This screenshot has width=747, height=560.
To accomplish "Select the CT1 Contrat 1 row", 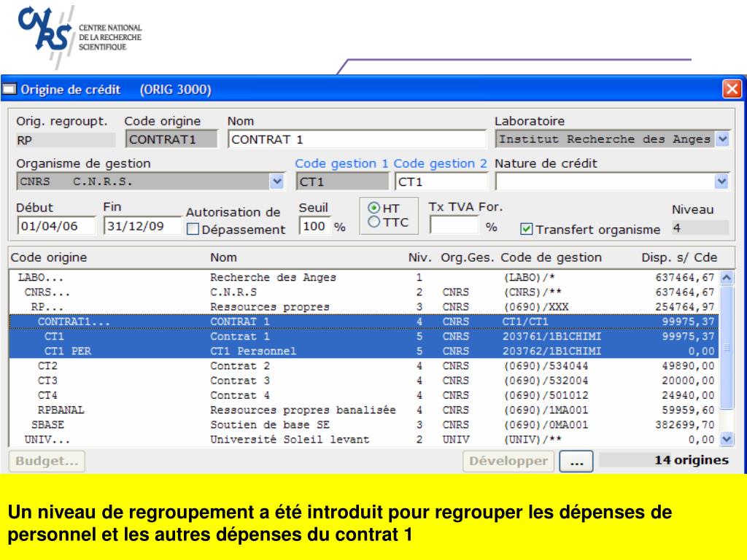I will pos(364,336).
